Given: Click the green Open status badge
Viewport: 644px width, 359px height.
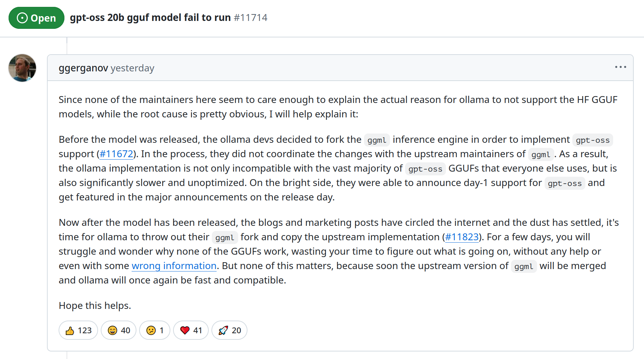Looking at the screenshot, I should point(36,18).
